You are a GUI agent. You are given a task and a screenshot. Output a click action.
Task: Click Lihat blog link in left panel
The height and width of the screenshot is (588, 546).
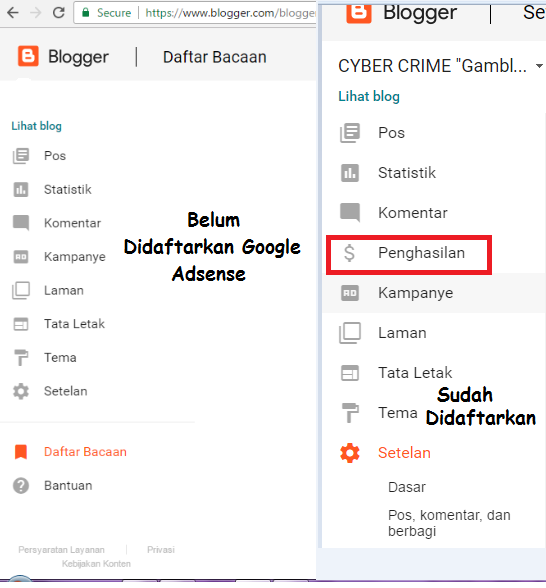36,126
